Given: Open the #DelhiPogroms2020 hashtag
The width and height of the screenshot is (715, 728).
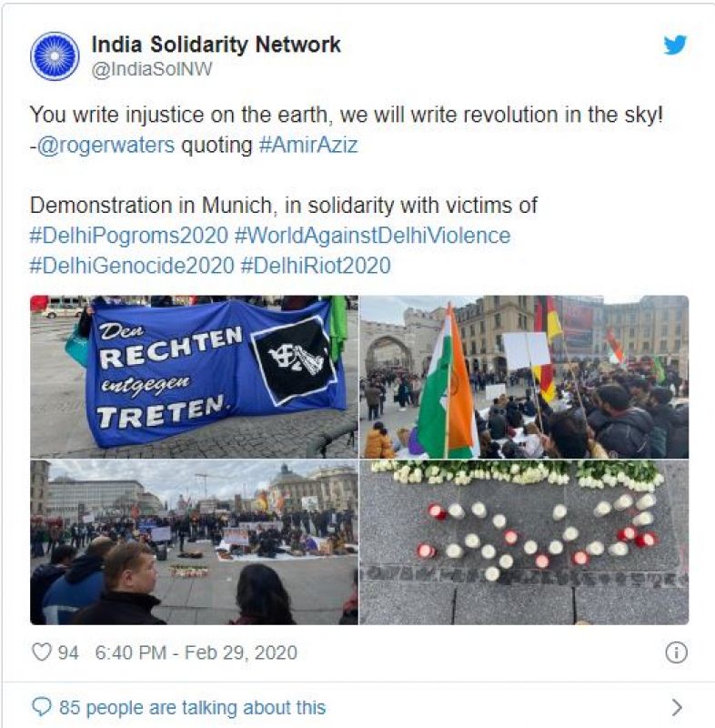Looking at the screenshot, I should pyautogui.click(x=129, y=236).
